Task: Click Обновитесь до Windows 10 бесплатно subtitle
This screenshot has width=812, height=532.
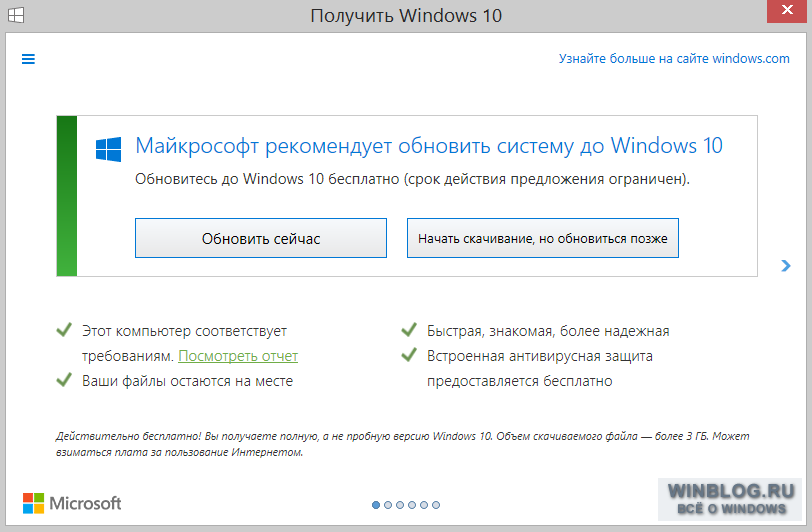Action: pos(412,179)
